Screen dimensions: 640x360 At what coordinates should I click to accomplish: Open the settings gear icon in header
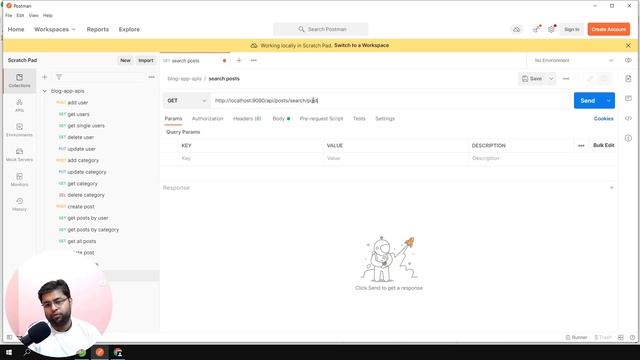pyautogui.click(x=551, y=29)
